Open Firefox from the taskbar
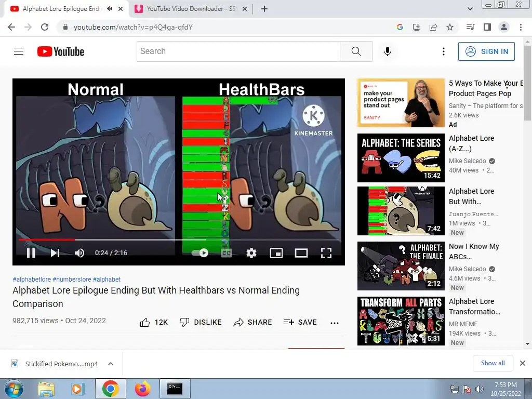The height and width of the screenshot is (399, 532). (x=142, y=389)
